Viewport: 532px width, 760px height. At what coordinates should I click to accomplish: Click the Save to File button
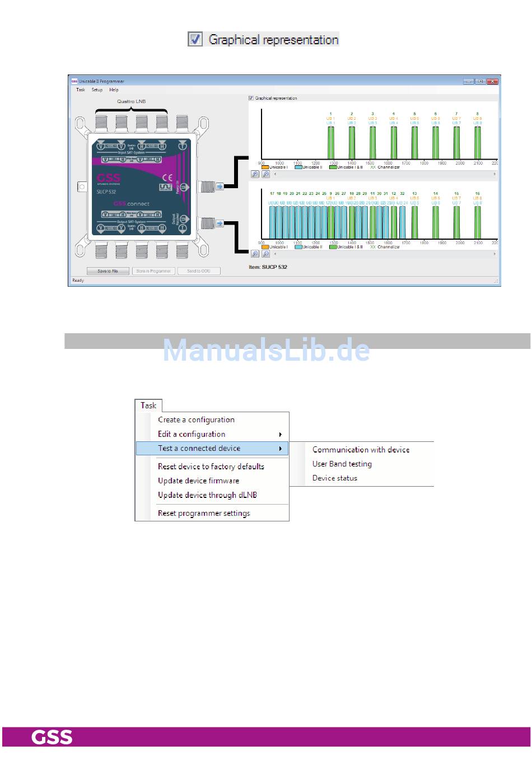click(108, 271)
